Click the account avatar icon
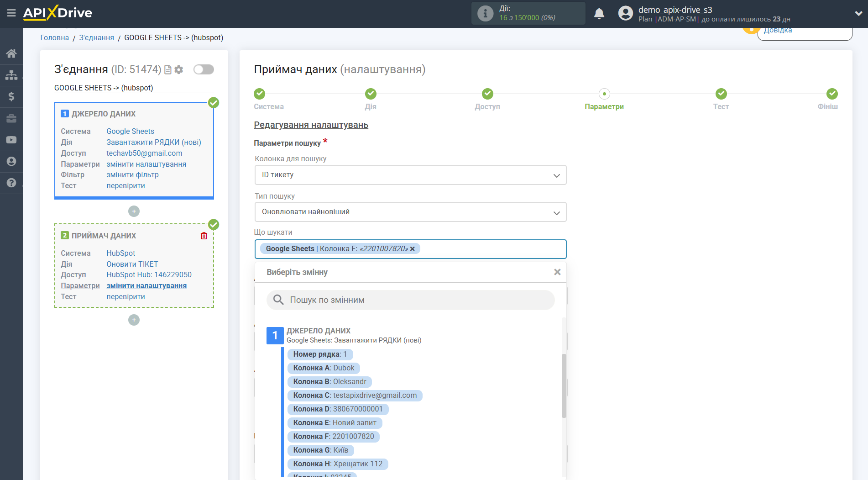Viewport: 868px width, 480px height. tap(626, 13)
